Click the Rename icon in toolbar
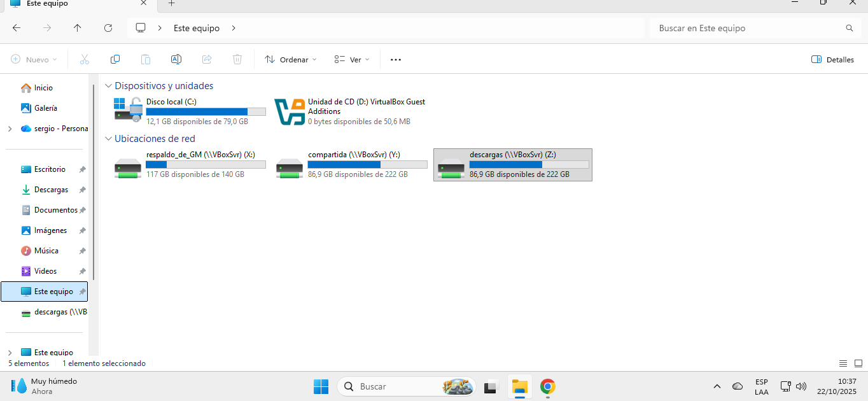868x401 pixels. tap(176, 59)
